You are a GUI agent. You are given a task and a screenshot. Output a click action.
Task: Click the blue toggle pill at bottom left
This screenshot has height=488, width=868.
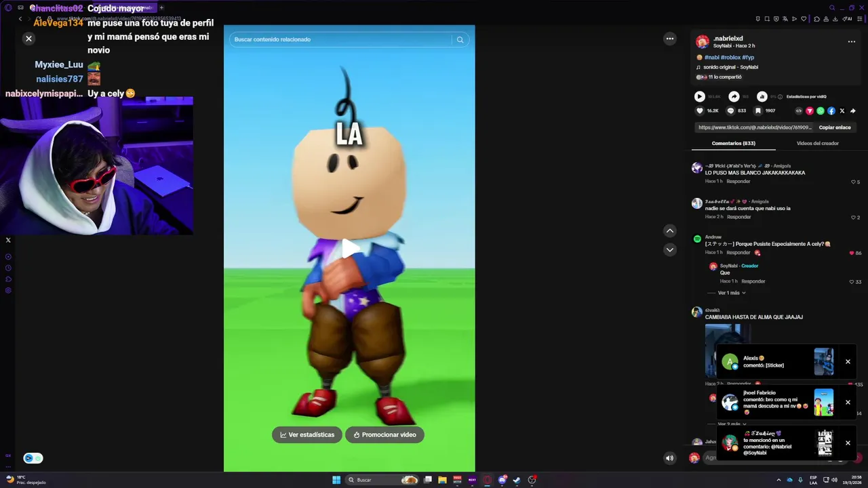[33, 458]
